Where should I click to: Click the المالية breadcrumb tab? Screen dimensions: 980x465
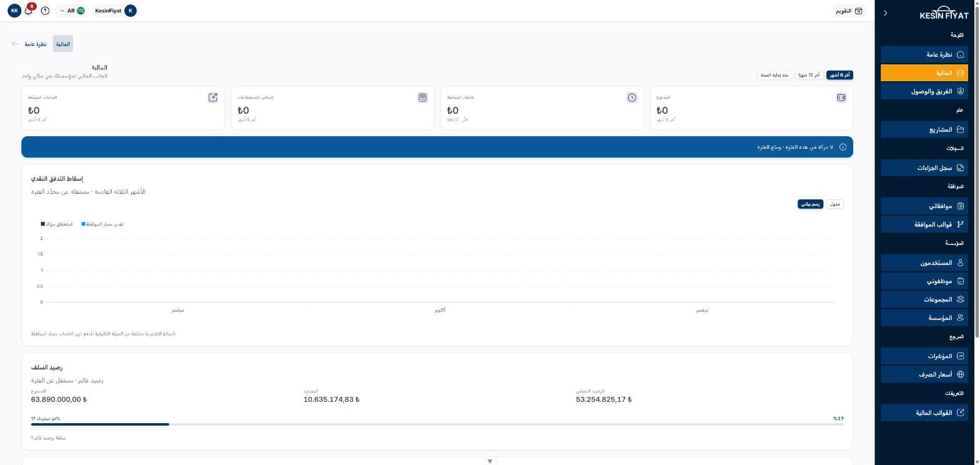click(x=63, y=44)
